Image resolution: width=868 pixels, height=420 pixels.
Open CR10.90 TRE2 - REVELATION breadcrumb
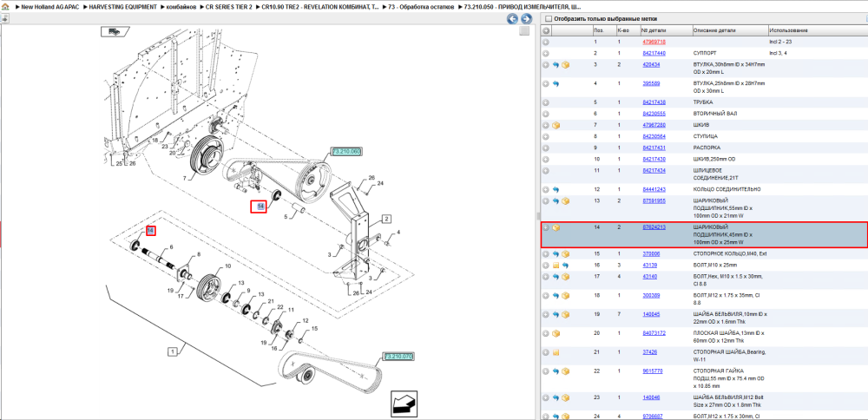pos(322,6)
